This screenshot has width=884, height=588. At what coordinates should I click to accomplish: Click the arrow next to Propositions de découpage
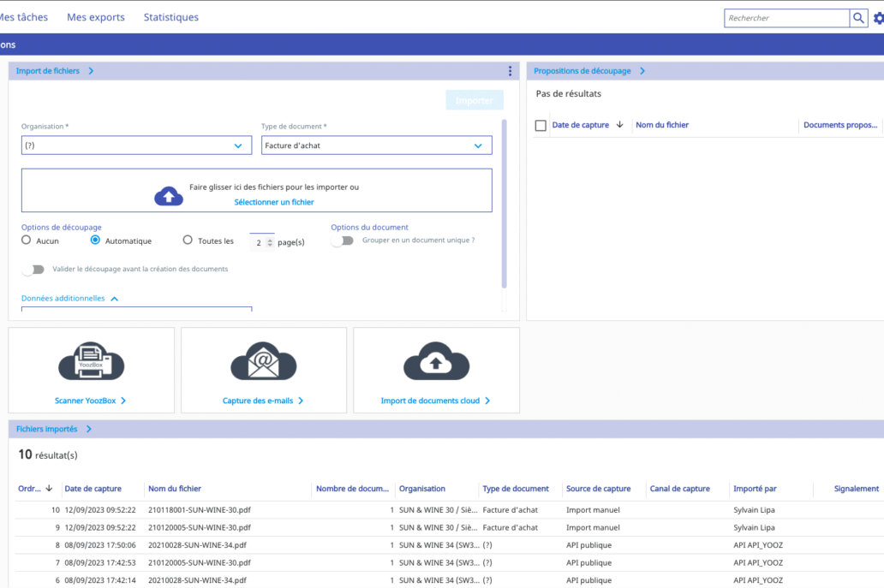tap(642, 71)
